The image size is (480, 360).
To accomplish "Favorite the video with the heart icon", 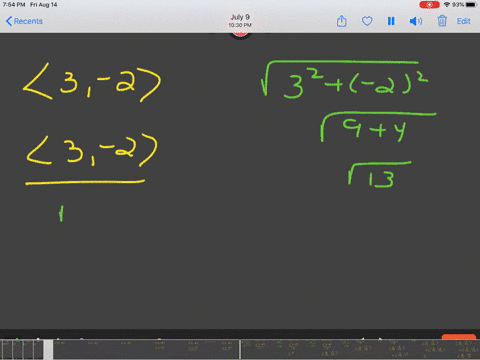I will point(367,21).
